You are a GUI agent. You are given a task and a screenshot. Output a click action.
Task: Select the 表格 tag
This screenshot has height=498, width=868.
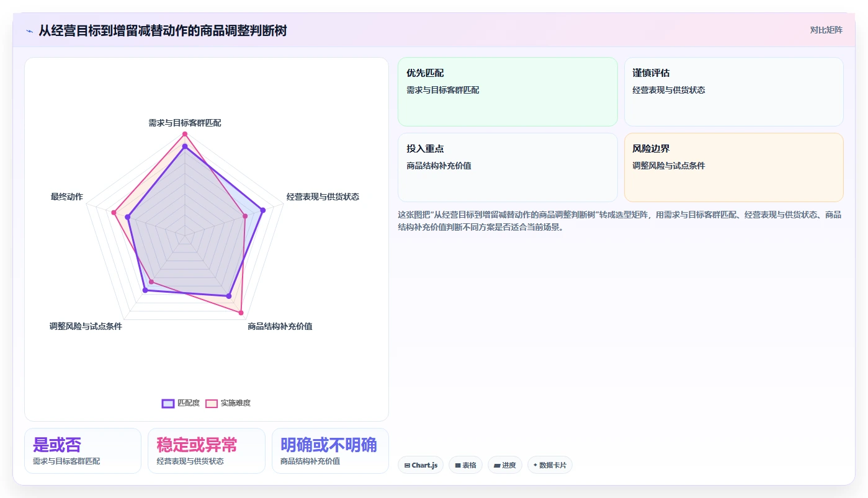465,465
